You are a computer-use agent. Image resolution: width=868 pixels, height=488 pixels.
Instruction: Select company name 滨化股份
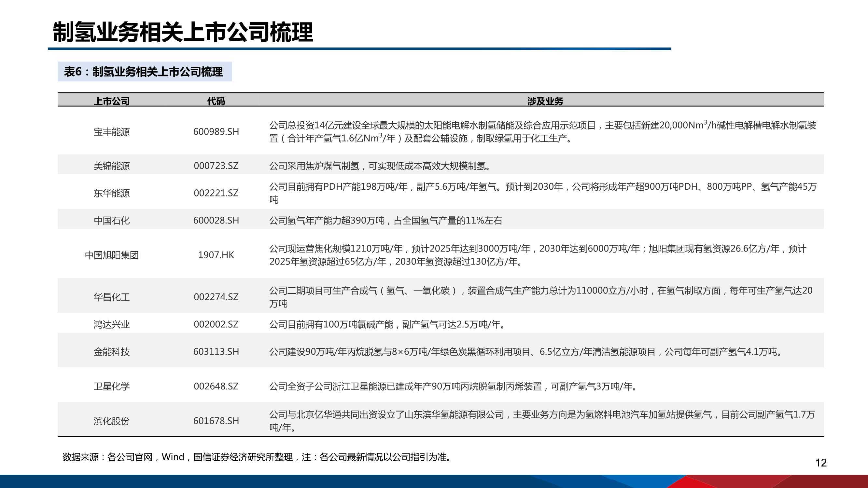(x=112, y=421)
